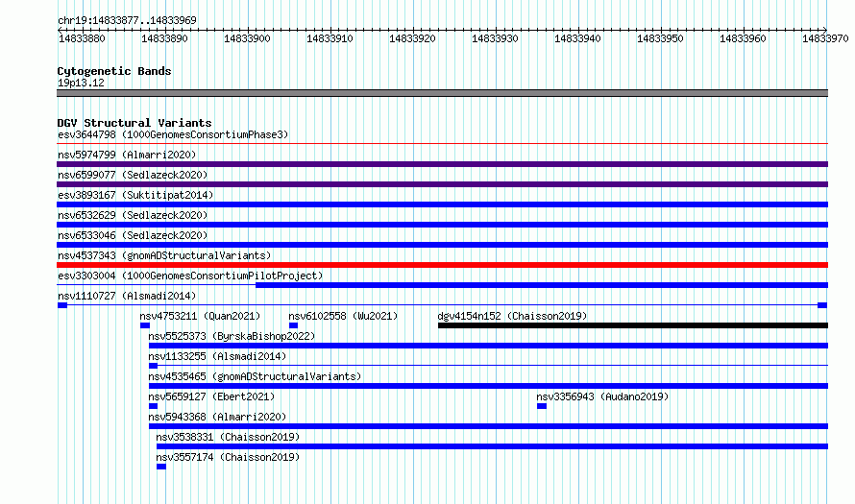Click the nsv4753211 (Quan2021) label

point(200,316)
